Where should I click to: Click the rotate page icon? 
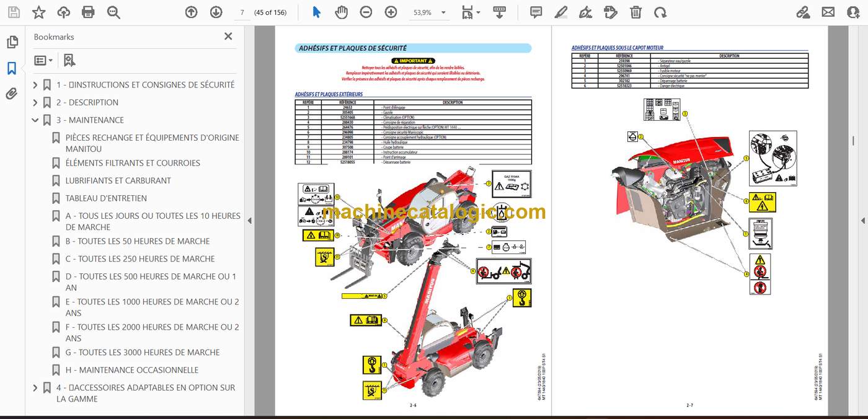point(660,12)
